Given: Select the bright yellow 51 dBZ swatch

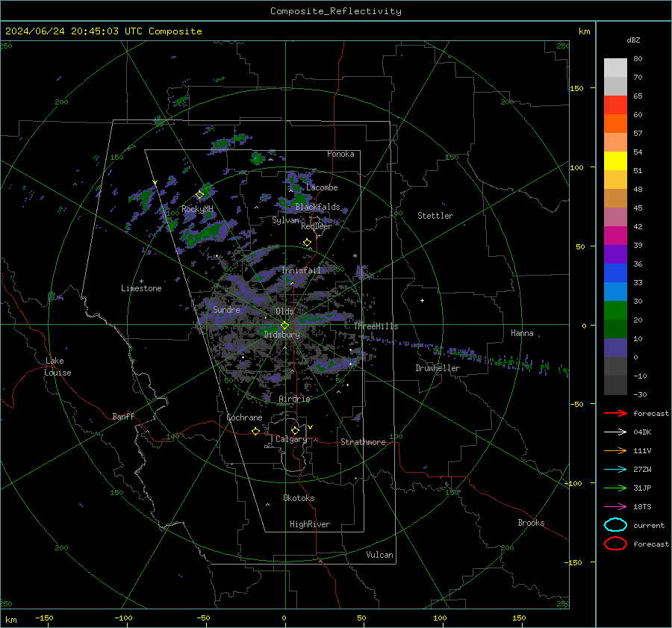Looking at the screenshot, I should tap(615, 161).
